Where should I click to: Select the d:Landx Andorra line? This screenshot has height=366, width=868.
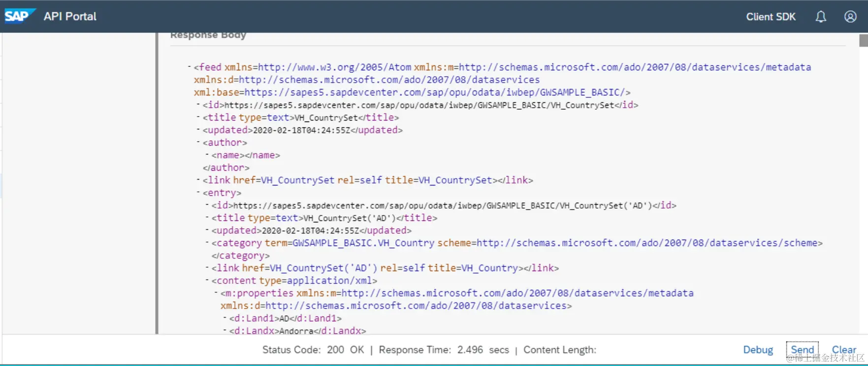pyautogui.click(x=297, y=331)
